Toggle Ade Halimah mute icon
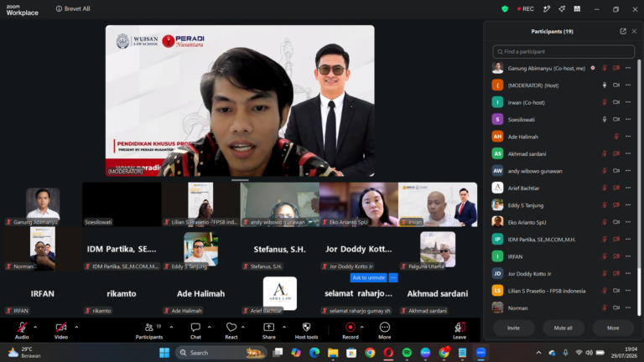644x362 pixels. 616,137
